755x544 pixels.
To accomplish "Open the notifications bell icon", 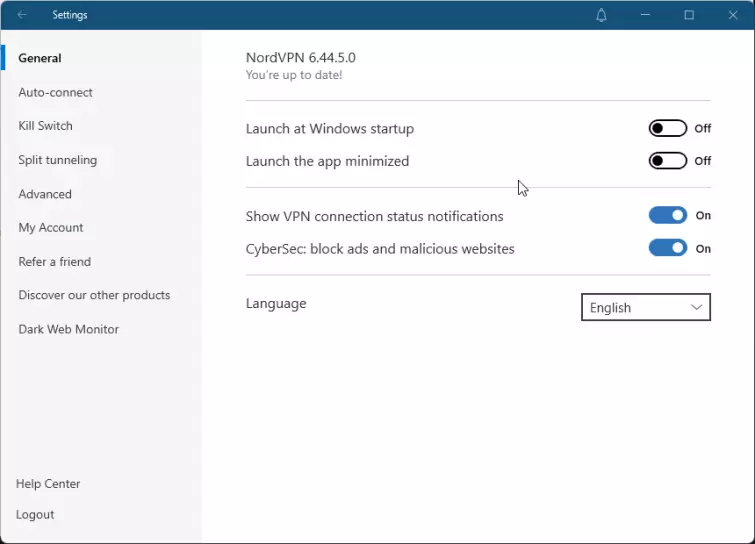I will pos(601,15).
